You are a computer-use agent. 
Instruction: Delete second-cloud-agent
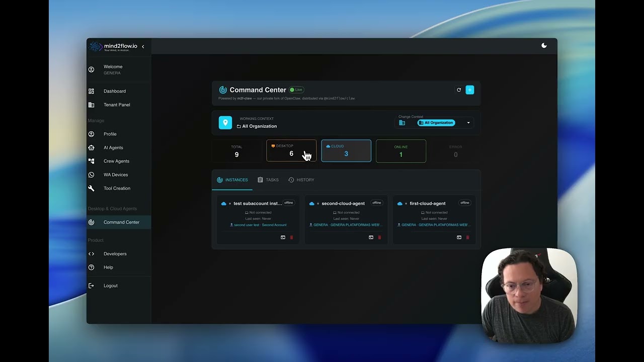[x=379, y=237]
